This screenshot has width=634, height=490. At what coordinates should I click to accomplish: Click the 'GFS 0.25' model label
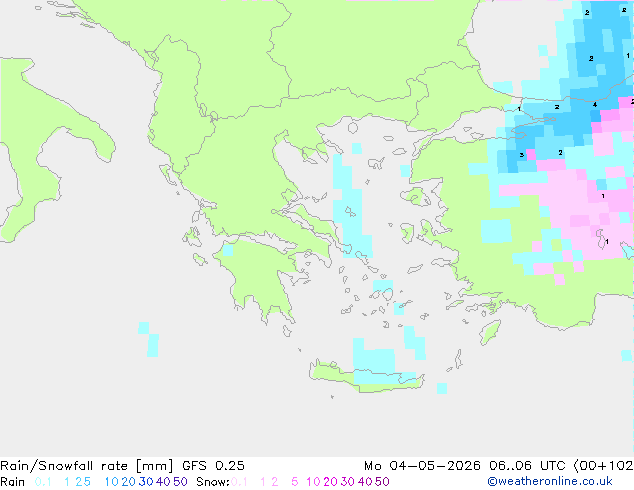click(213, 466)
